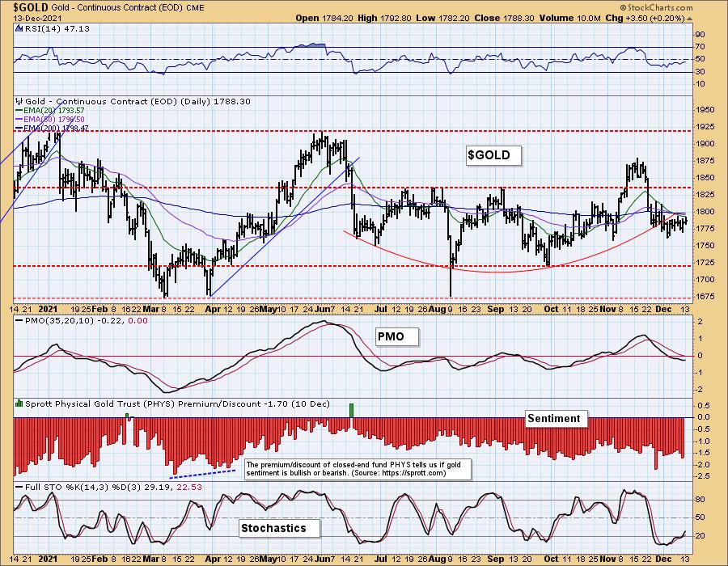The width and height of the screenshot is (728, 566).
Task: Click the Gold Continuous Contract (Daily) 1788.30 legend
Action: 138,102
